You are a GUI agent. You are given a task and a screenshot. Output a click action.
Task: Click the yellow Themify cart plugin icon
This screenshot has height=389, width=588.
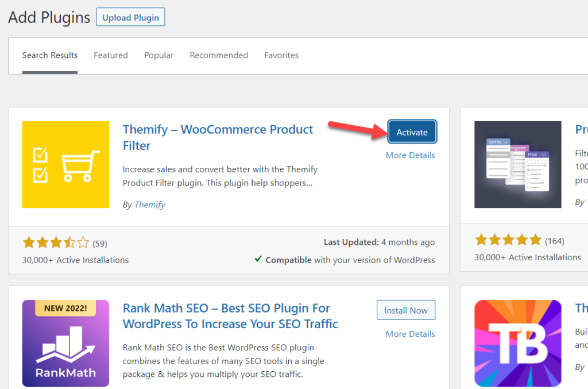point(65,165)
